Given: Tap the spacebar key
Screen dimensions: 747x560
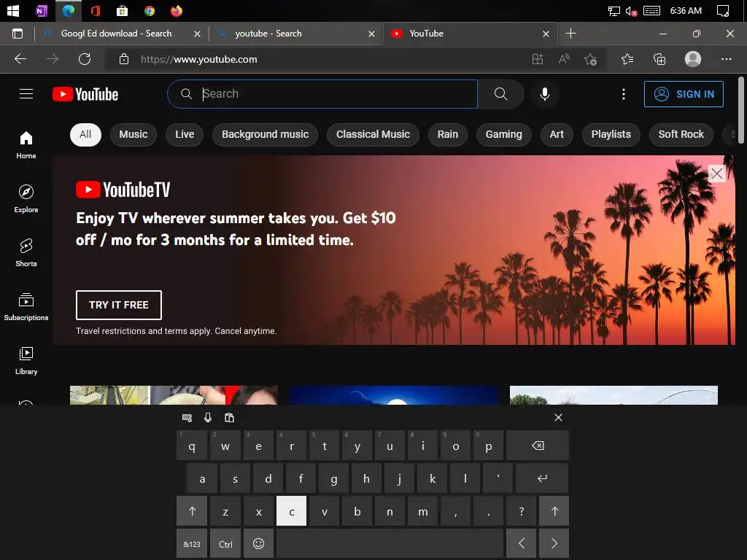Looking at the screenshot, I should pyautogui.click(x=390, y=543).
